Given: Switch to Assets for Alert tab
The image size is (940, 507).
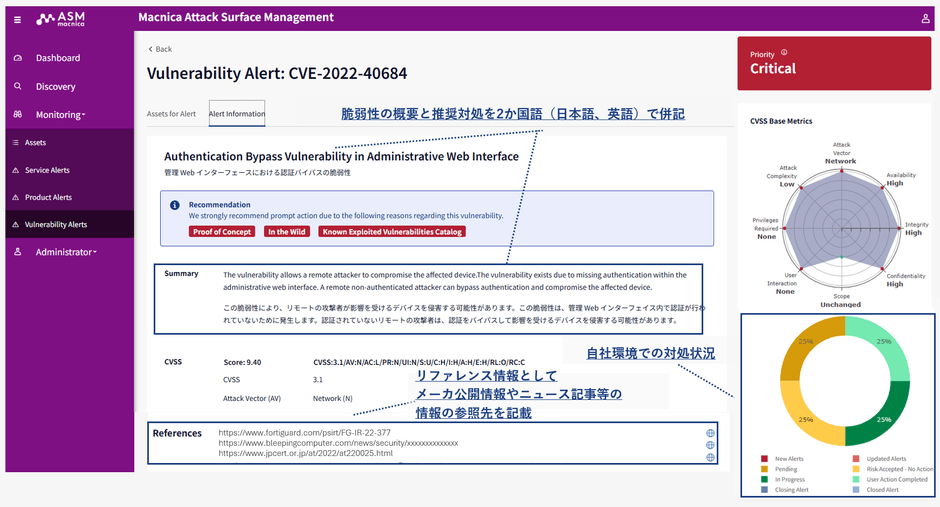Looking at the screenshot, I should (171, 114).
